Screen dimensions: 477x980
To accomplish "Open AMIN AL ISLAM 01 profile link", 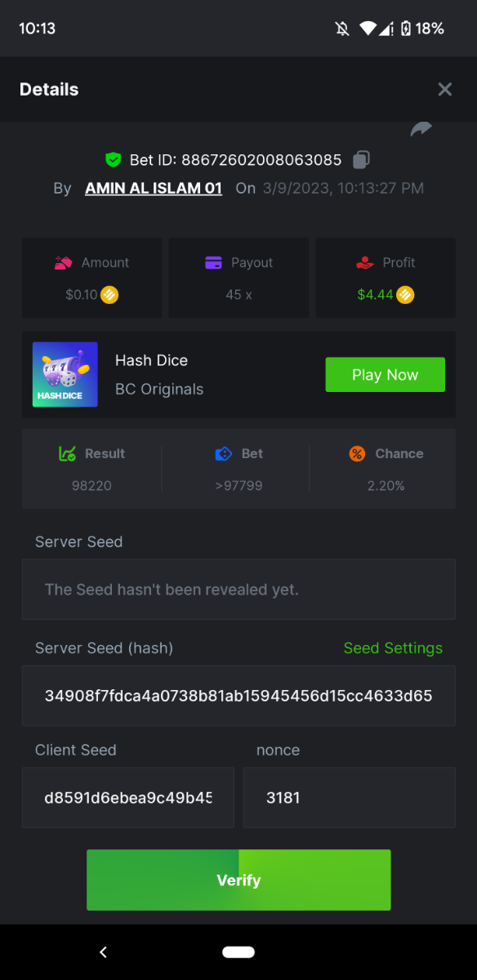I will pos(154,188).
